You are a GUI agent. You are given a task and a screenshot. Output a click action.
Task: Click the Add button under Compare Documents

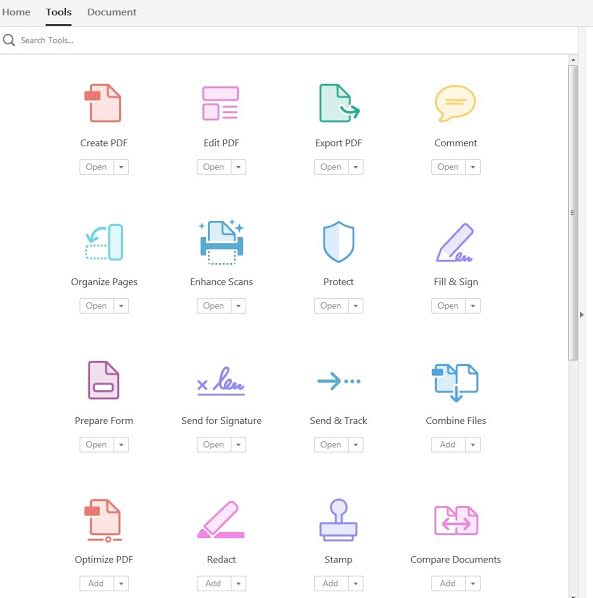click(448, 584)
